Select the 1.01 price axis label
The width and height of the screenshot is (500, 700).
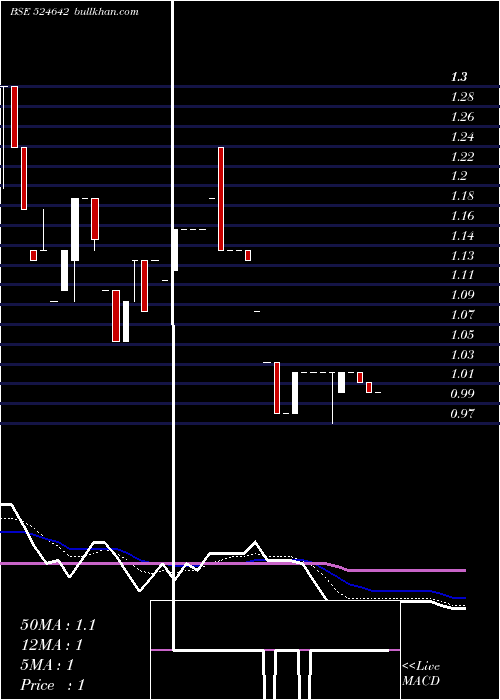pyautogui.click(x=462, y=374)
